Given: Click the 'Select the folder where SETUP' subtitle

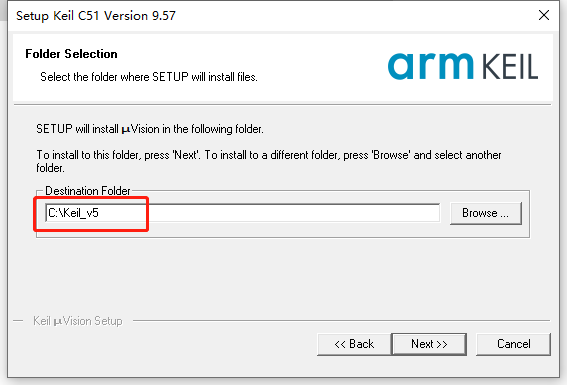Looking at the screenshot, I should coord(149,77).
